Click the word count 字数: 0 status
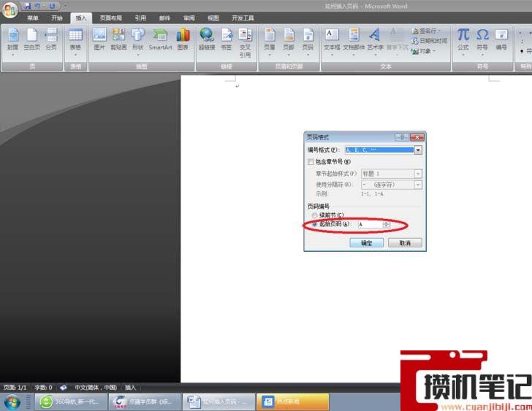This screenshot has width=532, height=411. [43, 388]
